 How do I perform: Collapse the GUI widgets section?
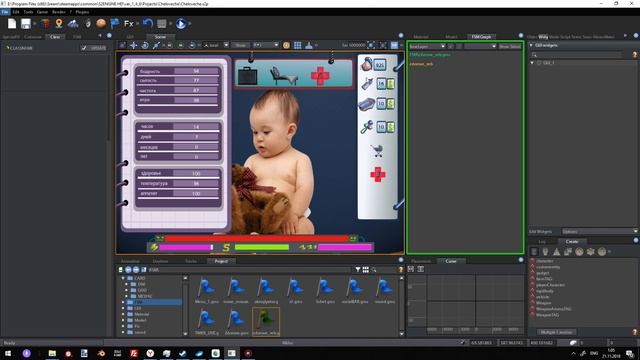pyautogui.click(x=531, y=45)
